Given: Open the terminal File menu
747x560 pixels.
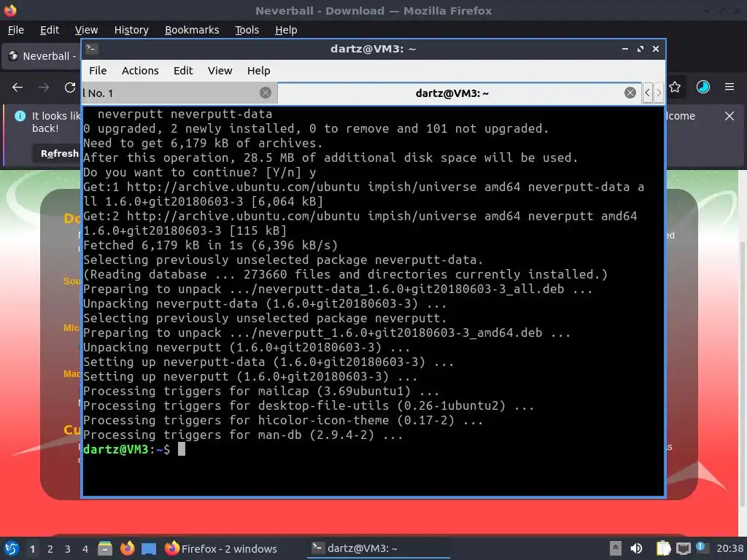Looking at the screenshot, I should (98, 71).
